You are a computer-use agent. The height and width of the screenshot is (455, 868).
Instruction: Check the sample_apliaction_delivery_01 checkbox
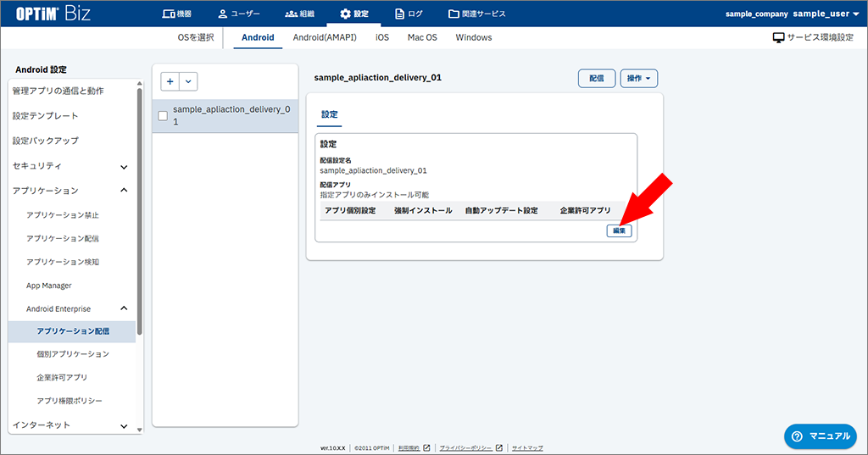coord(163,116)
